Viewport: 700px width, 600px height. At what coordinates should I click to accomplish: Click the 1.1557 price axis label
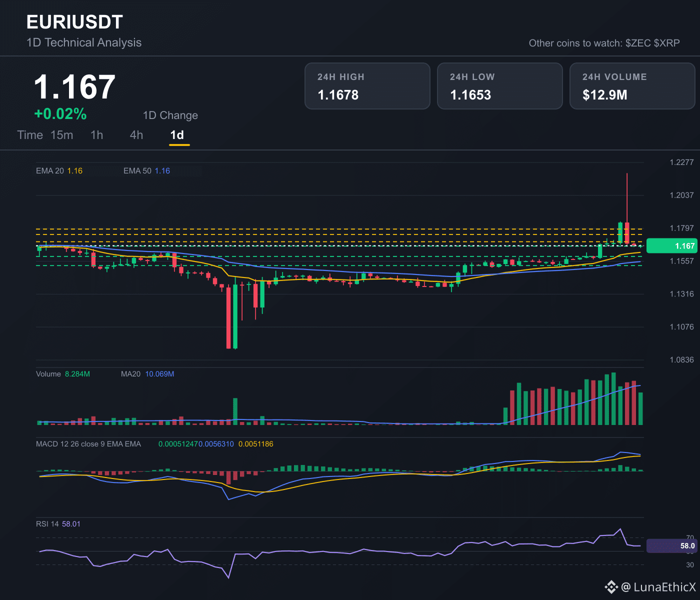(x=682, y=261)
